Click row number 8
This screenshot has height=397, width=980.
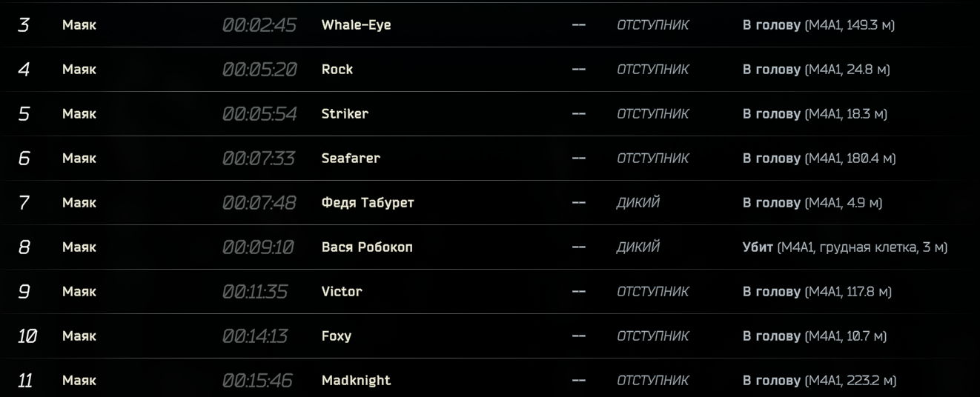(24, 247)
